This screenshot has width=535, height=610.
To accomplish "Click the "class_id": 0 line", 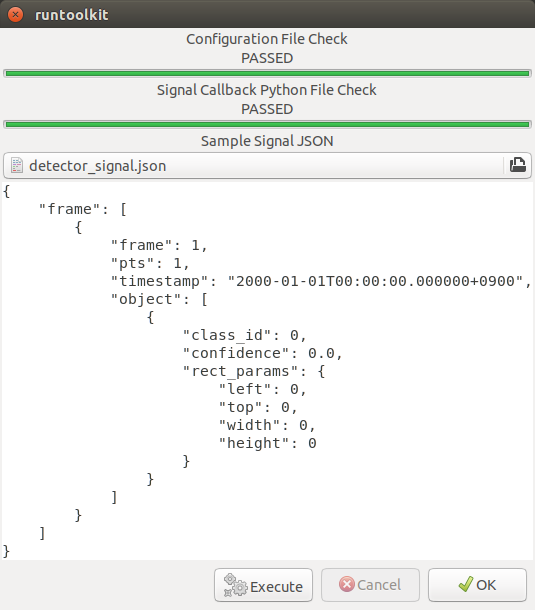I will [x=245, y=335].
